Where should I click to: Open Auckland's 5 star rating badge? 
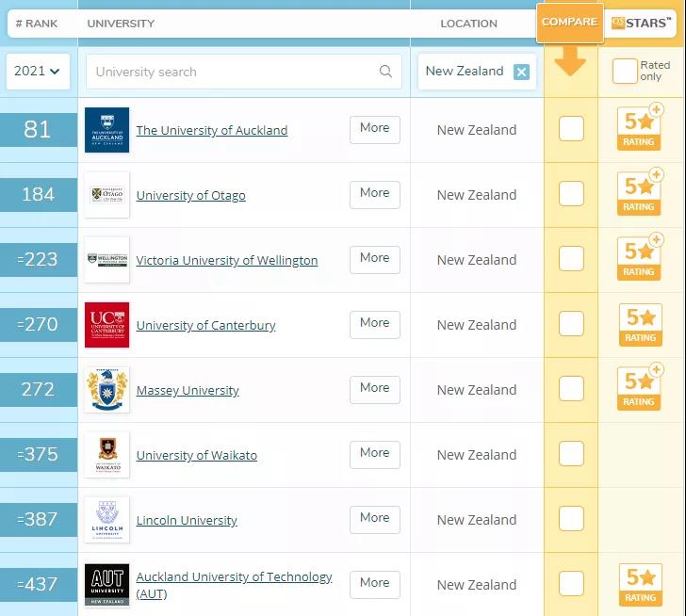641,130
